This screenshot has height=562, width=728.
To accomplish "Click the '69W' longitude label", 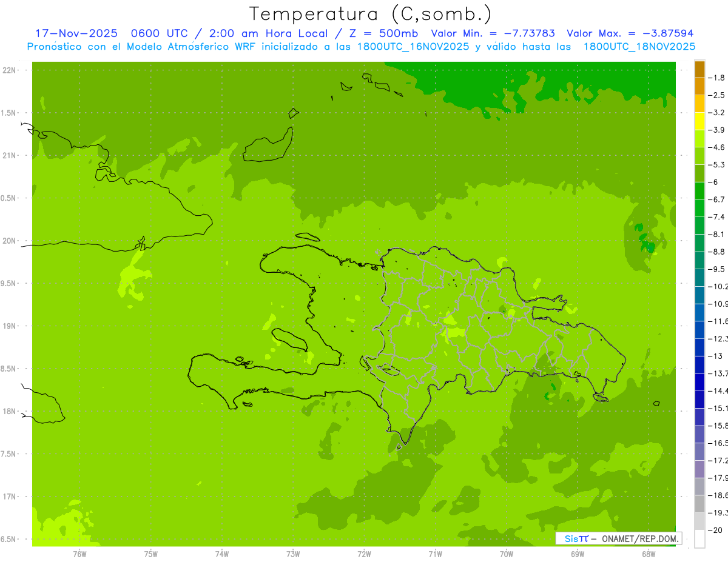I will [578, 555].
